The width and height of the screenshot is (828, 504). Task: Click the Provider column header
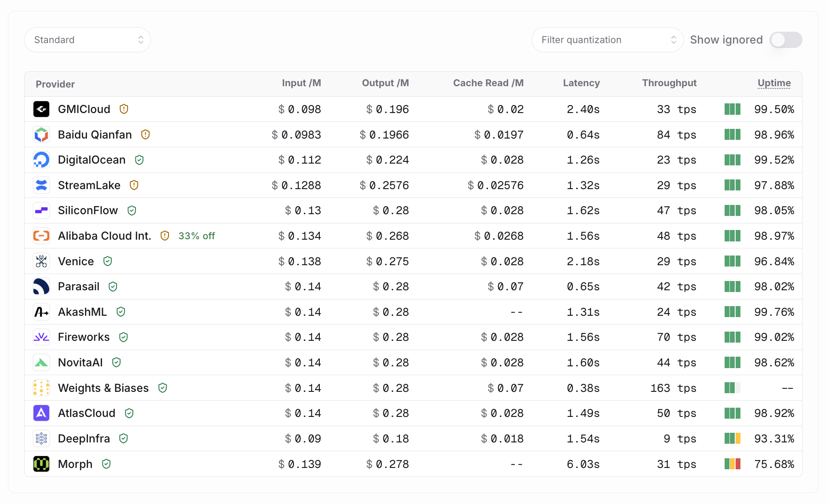tap(55, 84)
